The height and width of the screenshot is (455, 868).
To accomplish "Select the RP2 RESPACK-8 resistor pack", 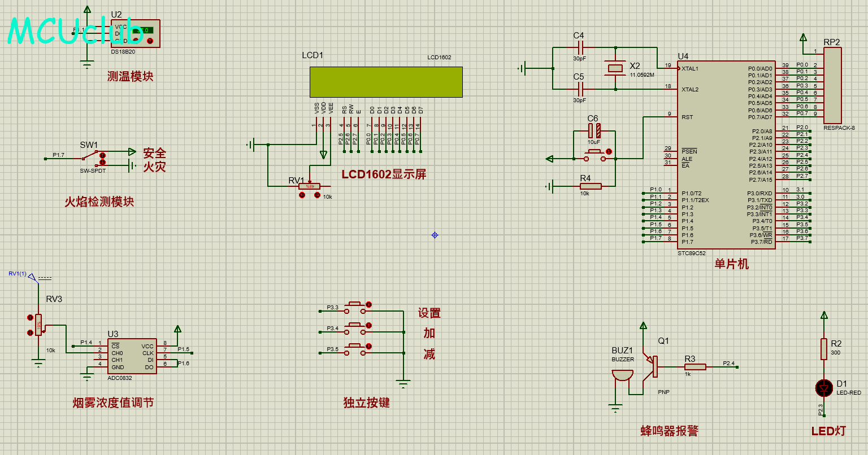I will pyautogui.click(x=832, y=85).
